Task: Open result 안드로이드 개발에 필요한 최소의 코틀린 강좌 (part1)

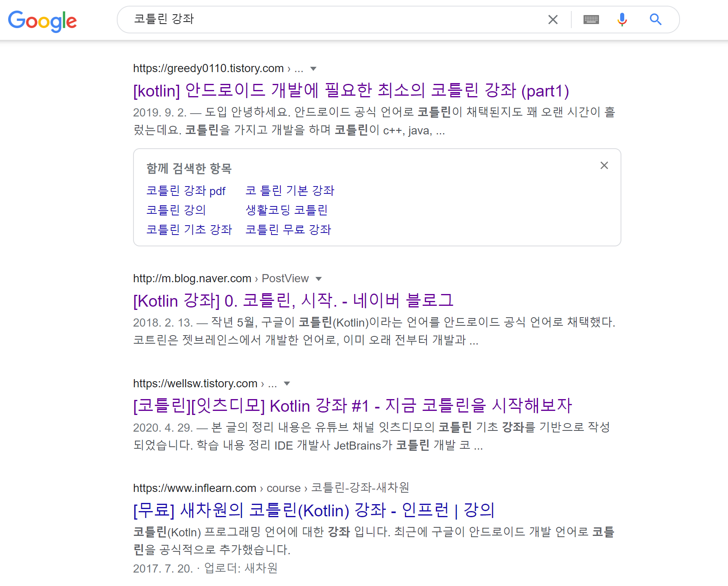Action: tap(351, 90)
